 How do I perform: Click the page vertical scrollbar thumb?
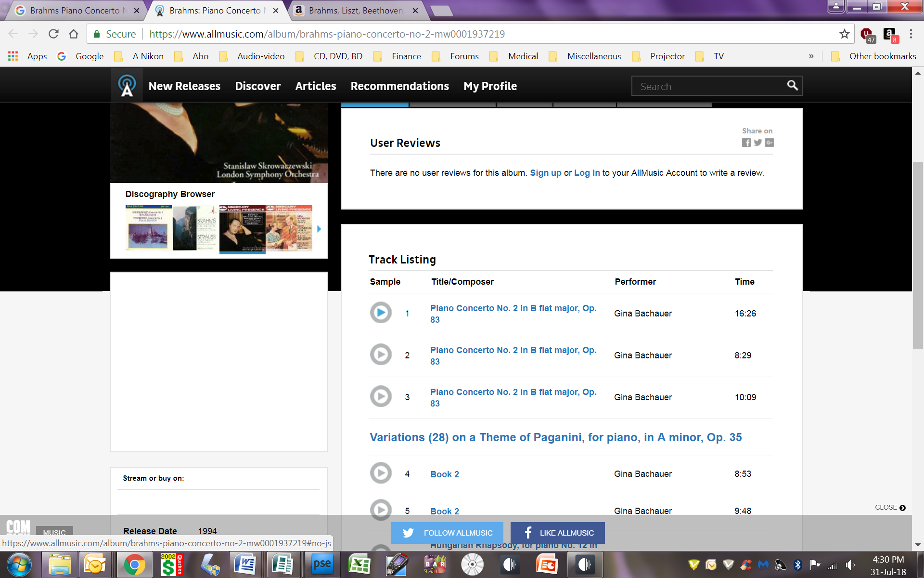click(x=918, y=255)
